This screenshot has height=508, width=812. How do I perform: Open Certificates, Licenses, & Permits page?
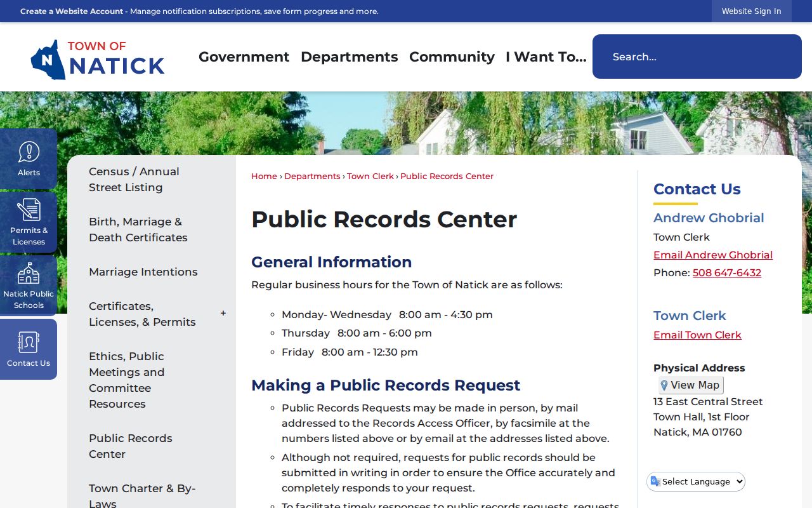pyautogui.click(x=142, y=314)
